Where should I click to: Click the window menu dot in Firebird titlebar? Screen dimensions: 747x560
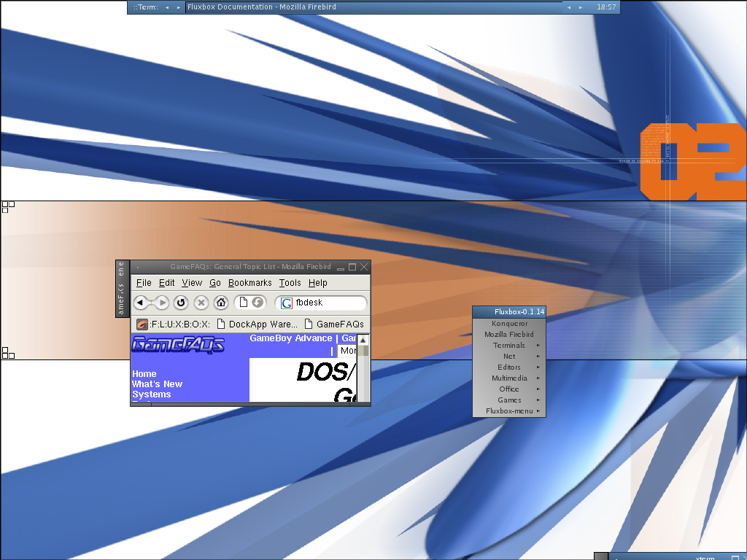(x=138, y=267)
